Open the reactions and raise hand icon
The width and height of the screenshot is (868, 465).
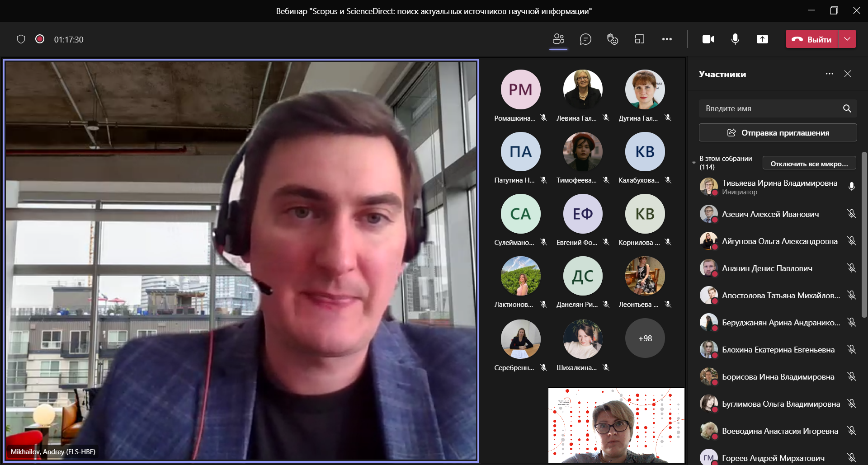coord(613,39)
